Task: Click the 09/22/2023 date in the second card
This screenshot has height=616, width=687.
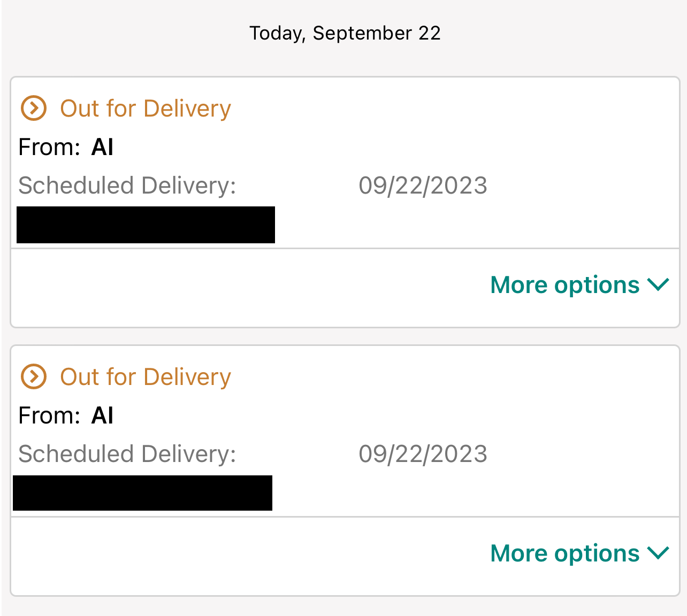Action: coord(423,454)
